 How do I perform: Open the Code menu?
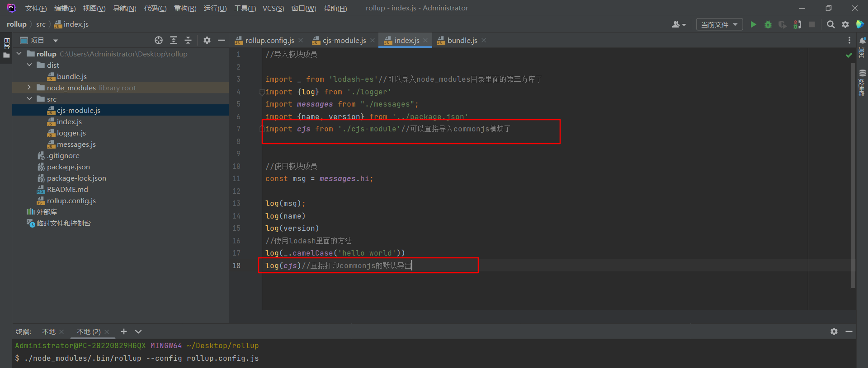[155, 8]
